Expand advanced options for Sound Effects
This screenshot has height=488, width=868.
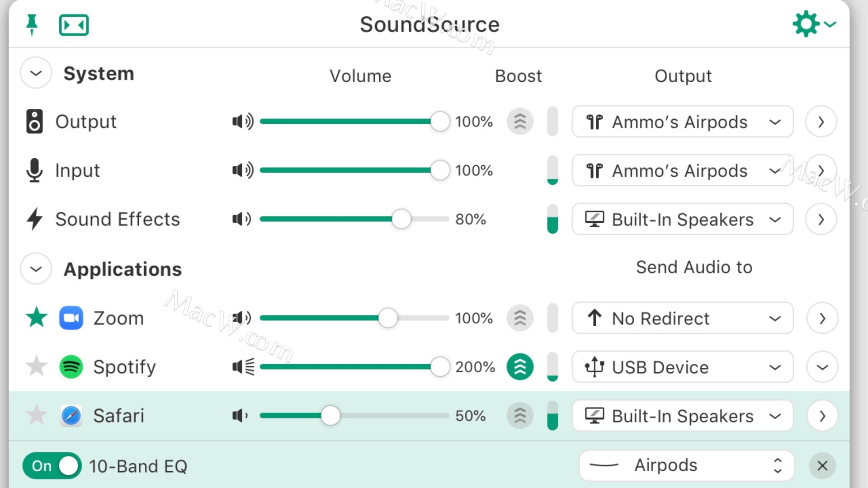821,219
